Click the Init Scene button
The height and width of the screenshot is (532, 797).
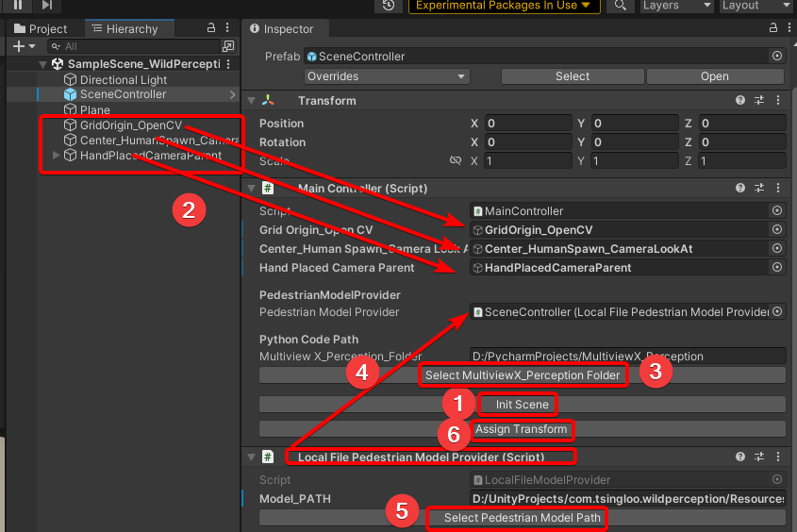[523, 405]
